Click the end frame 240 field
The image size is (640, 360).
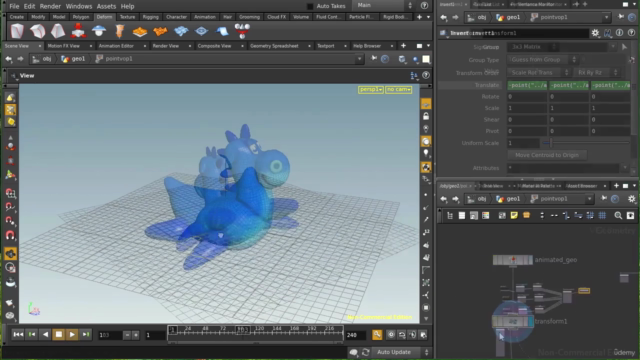coord(355,335)
